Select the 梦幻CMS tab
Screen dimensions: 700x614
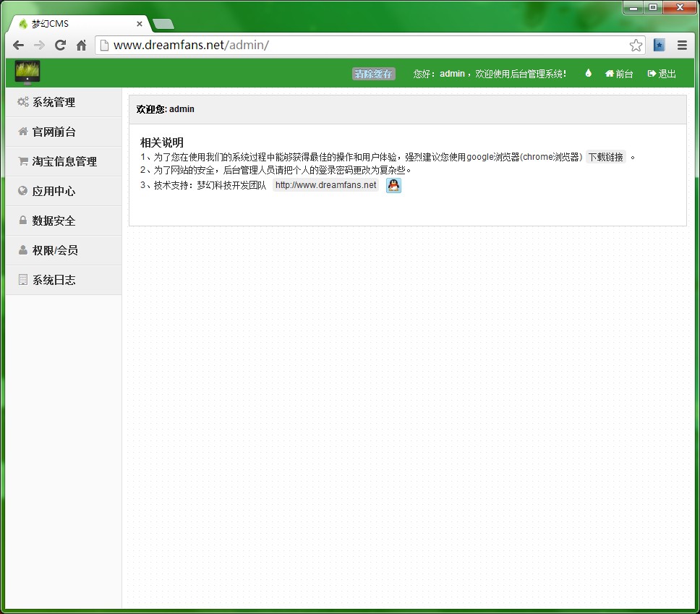pyautogui.click(x=80, y=24)
